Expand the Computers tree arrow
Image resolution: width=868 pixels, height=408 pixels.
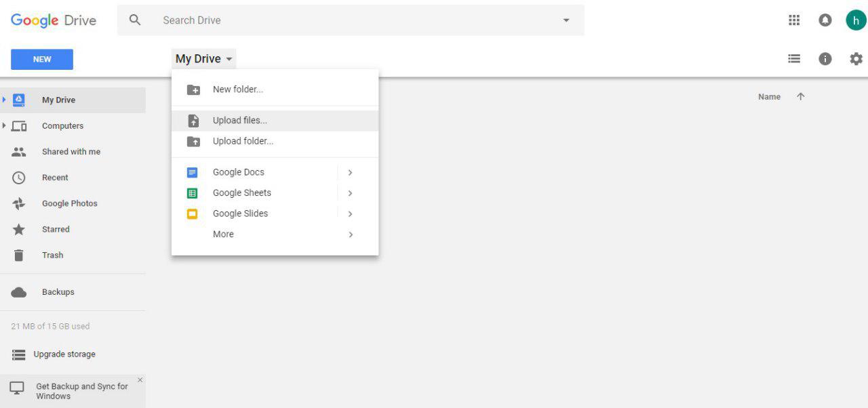4,125
